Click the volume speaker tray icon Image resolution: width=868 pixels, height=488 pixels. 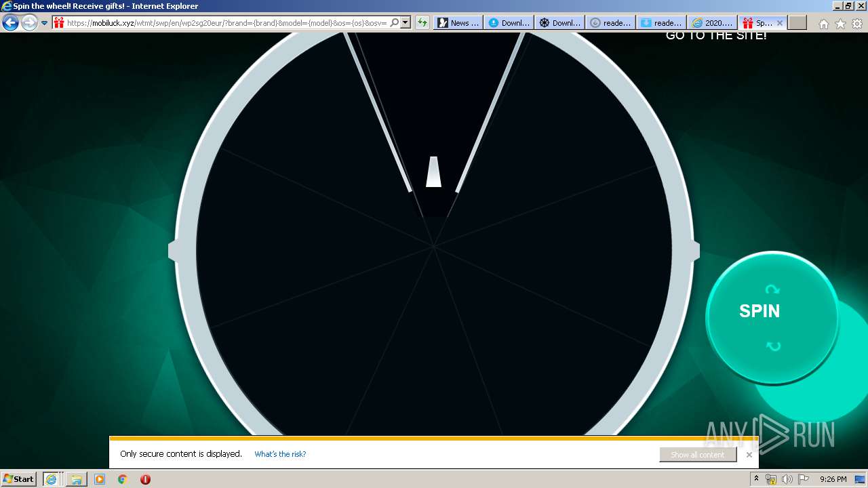[787, 479]
